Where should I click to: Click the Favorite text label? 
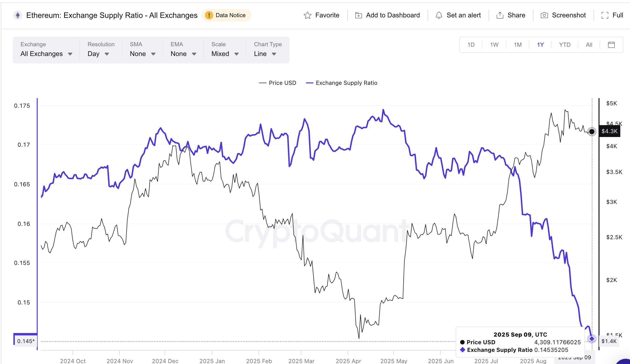pyautogui.click(x=327, y=15)
